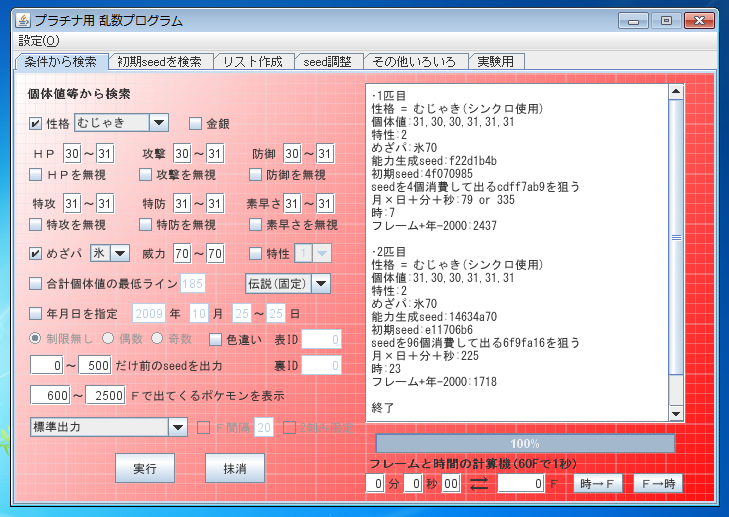
Task: Toggle the 性格 checkbox
Action: pos(35,124)
